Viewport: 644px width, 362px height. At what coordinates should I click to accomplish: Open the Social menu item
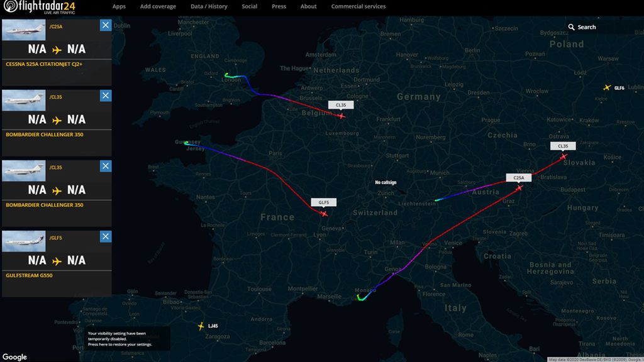(249, 6)
